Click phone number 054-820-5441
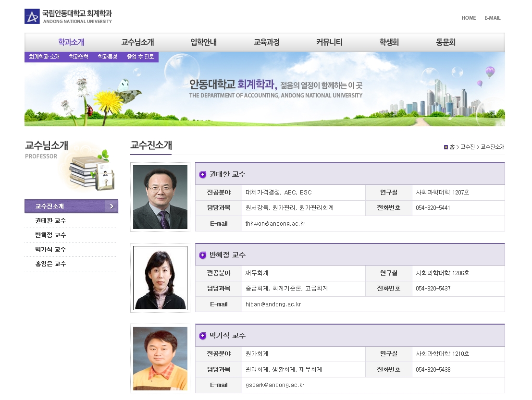The width and height of the screenshot is (532, 400). tap(433, 208)
